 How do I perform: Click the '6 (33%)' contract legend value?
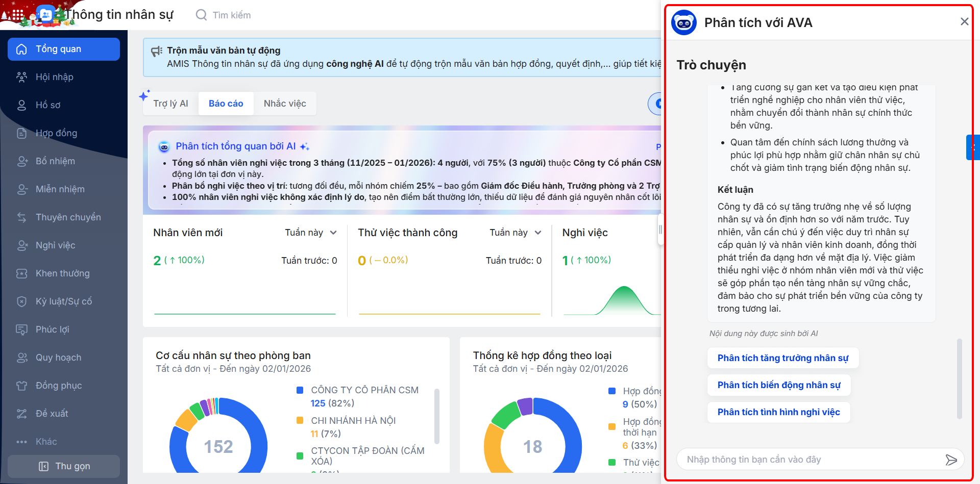(x=640, y=446)
